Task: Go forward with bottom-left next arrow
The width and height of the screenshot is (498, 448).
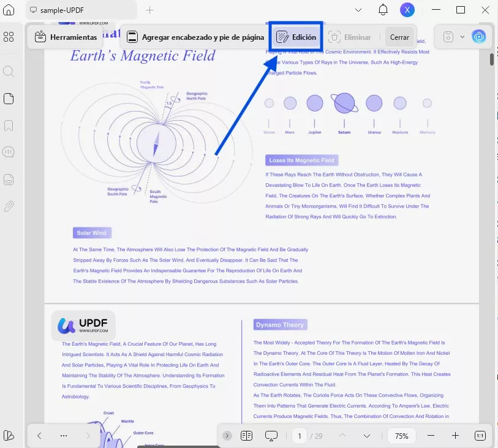Action: click(88, 436)
